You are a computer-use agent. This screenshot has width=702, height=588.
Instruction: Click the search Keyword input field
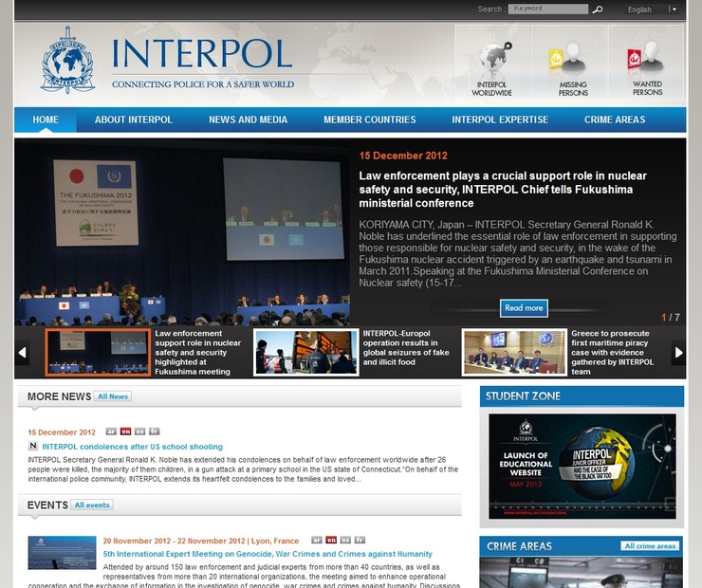[x=548, y=9]
